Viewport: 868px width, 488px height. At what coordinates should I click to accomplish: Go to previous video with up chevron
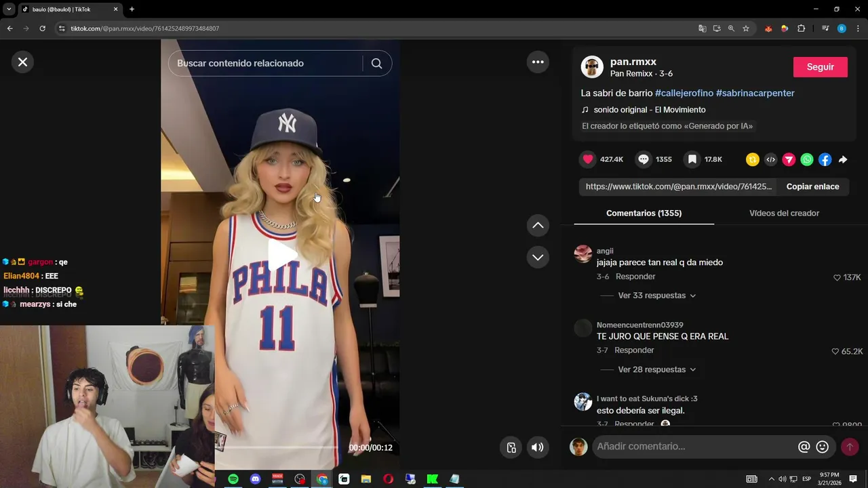[x=538, y=225]
